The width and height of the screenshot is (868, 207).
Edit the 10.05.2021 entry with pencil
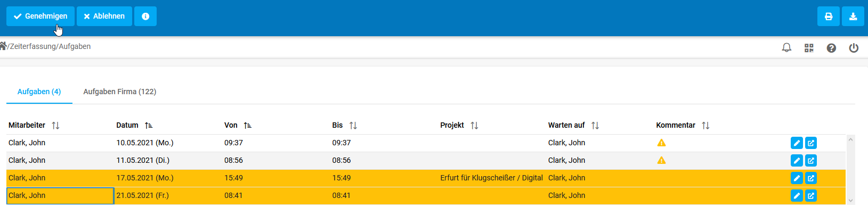tap(797, 143)
